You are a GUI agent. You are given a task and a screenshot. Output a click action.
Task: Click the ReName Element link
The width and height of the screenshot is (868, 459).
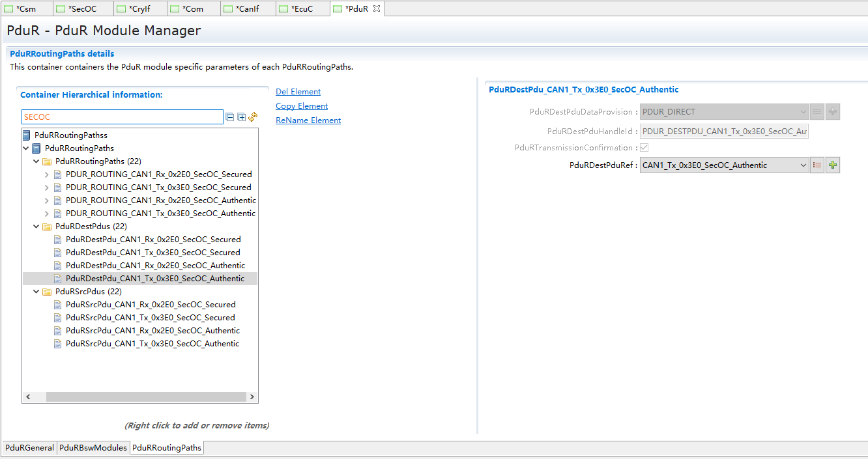308,120
